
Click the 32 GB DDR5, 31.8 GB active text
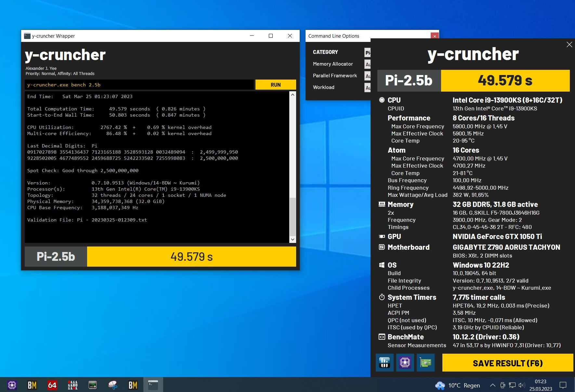click(x=495, y=204)
